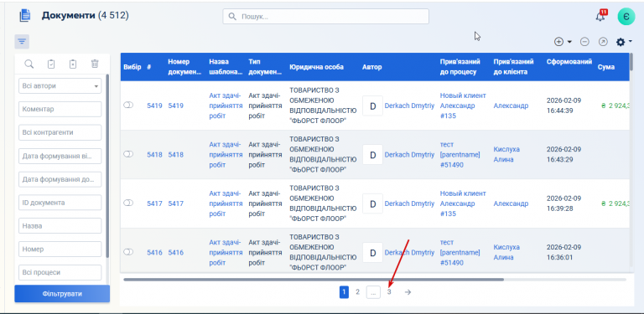Viewport: 644px width, 314px height.
Task: Select page 1 in pagination
Action: click(344, 292)
